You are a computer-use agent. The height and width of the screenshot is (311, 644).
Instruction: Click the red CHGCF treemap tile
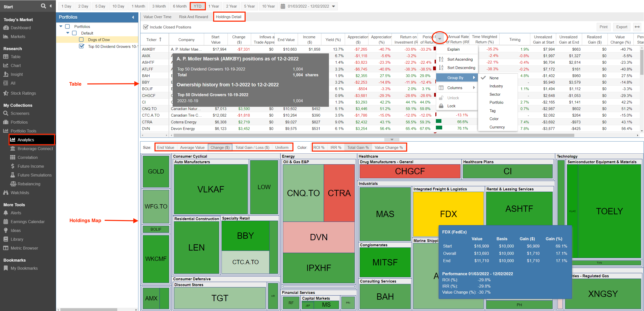point(410,171)
